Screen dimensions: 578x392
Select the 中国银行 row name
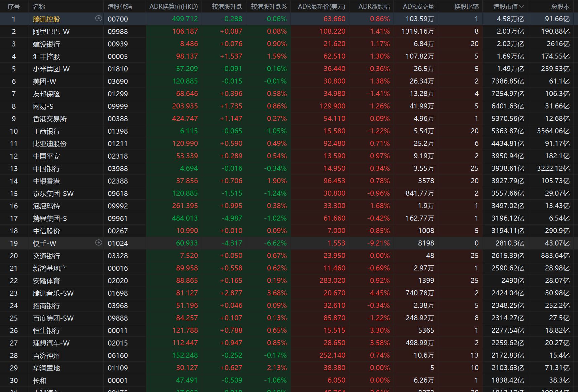[46, 169]
